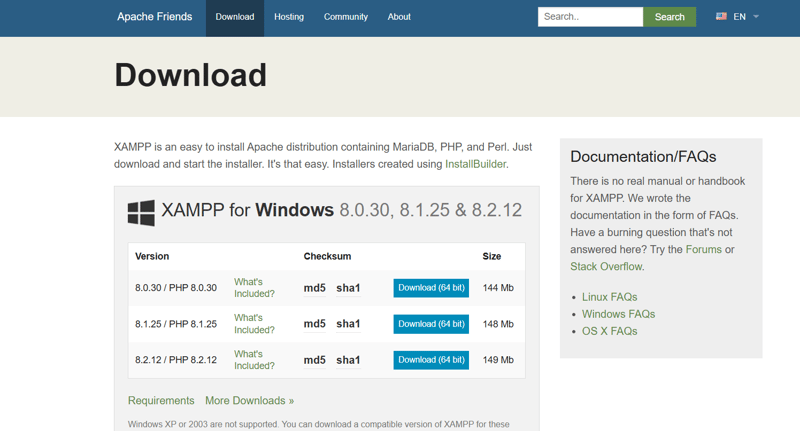
Task: Open What's Included for 8.0.30
Action: [254, 288]
